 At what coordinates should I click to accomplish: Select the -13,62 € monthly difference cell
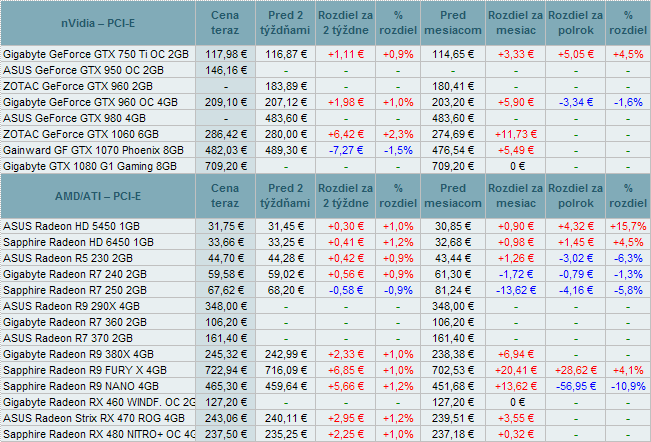516,290
